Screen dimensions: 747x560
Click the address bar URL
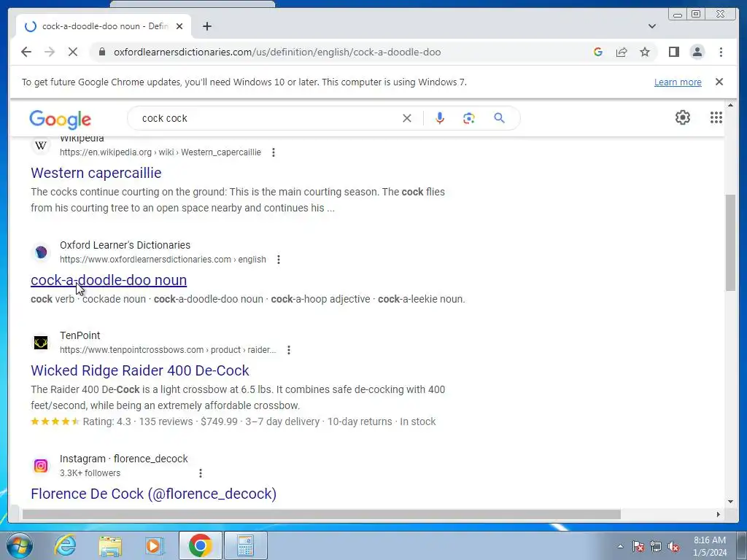pos(277,52)
